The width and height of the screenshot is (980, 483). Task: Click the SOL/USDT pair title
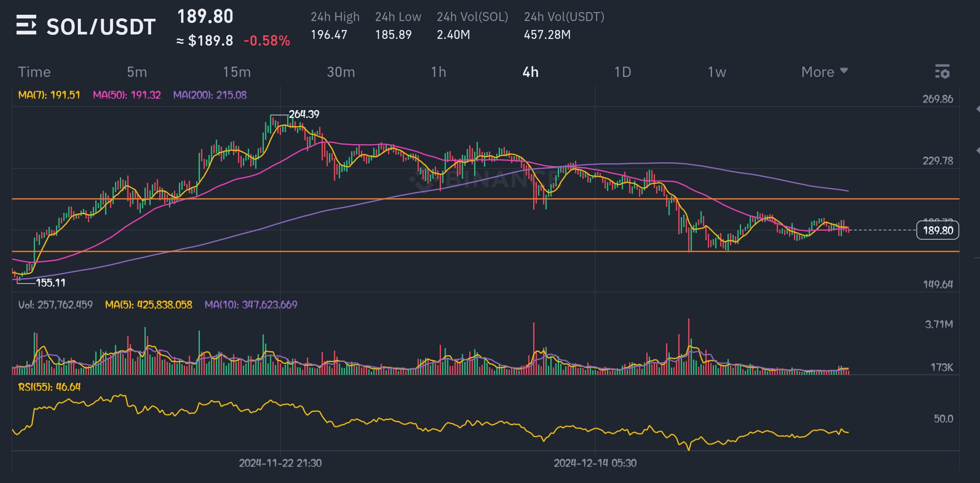click(101, 27)
